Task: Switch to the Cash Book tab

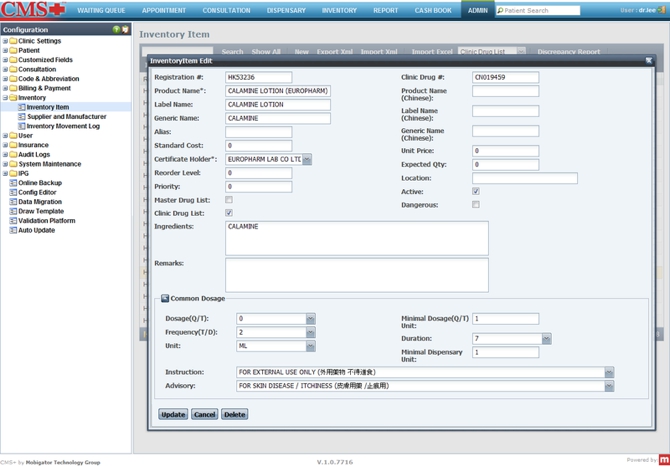Action: pos(433,10)
